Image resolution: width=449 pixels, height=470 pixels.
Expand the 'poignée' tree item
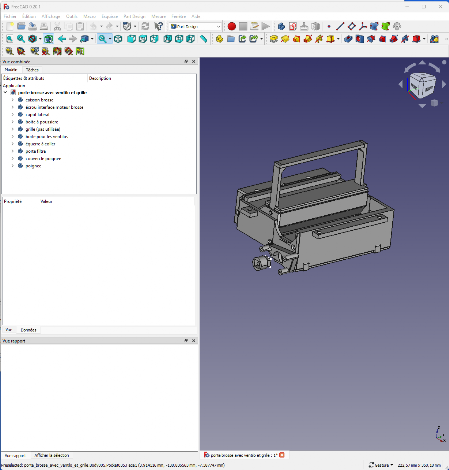pos(13,166)
